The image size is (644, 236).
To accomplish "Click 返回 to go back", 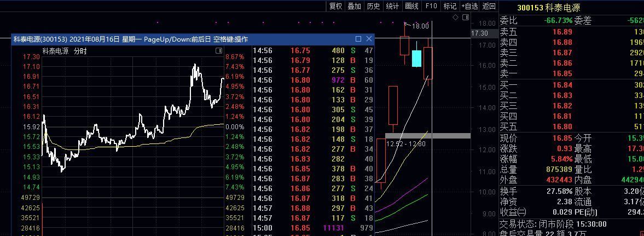I will coord(489,6).
